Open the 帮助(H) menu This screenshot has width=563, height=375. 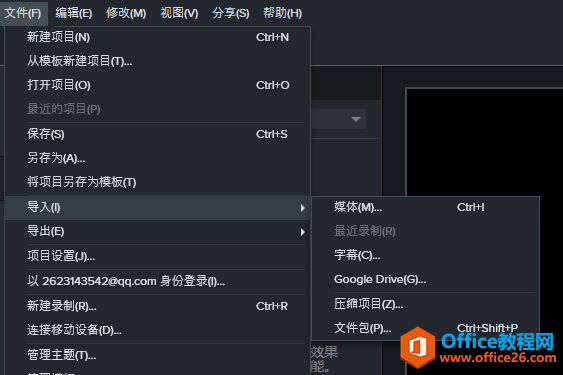pos(283,13)
